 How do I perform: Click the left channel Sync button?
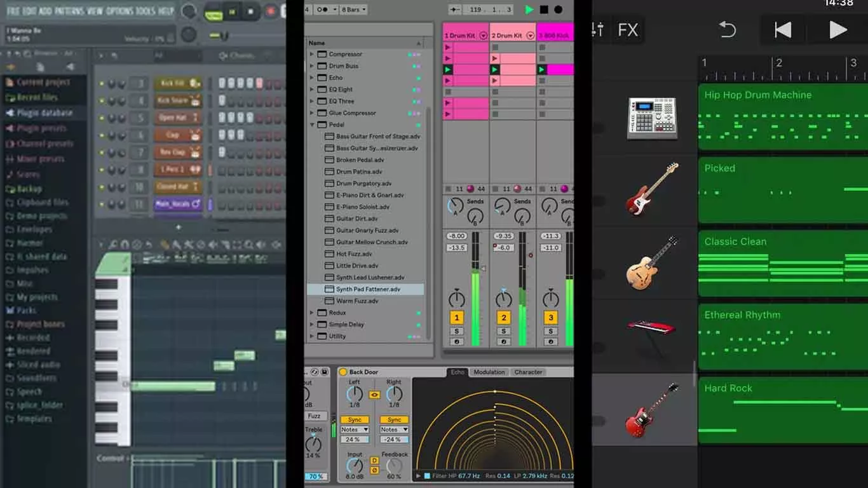(x=355, y=419)
